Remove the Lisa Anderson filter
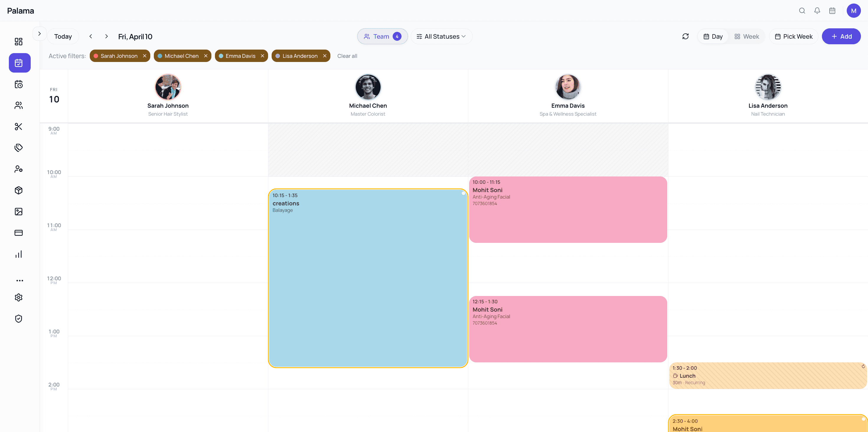This screenshot has height=432, width=868. point(324,56)
